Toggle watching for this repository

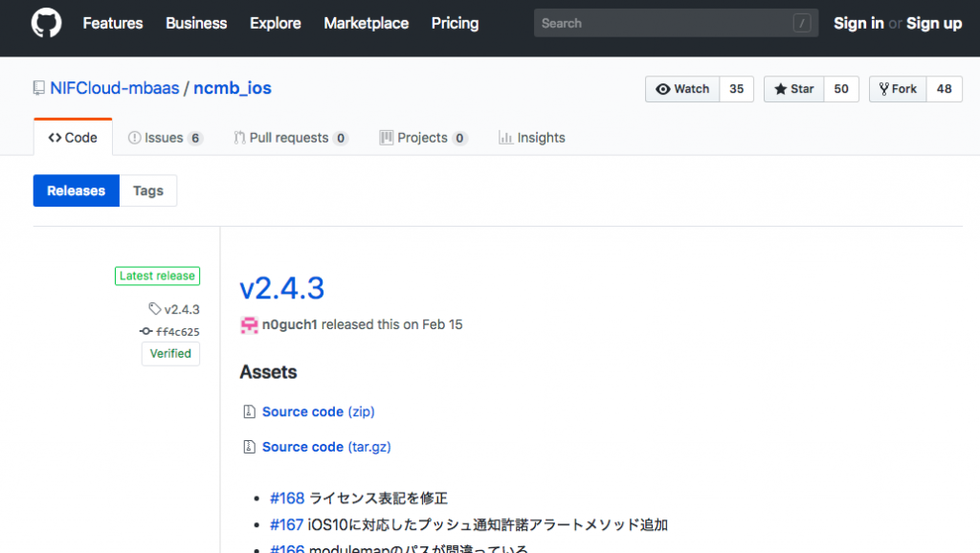pos(681,89)
